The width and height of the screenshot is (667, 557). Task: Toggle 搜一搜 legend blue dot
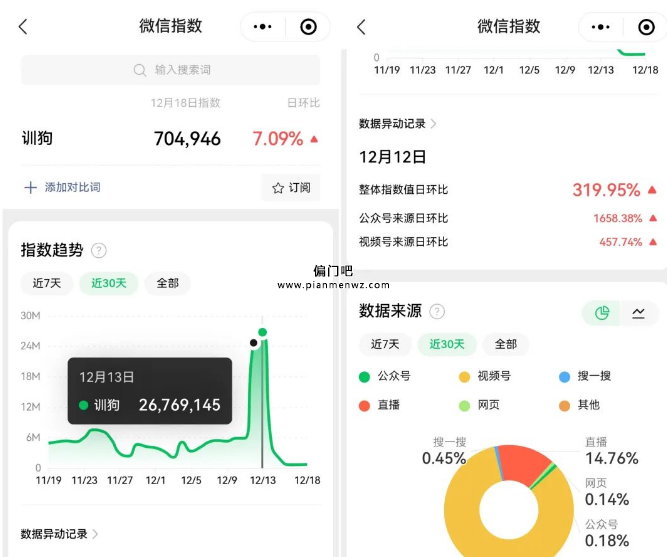coord(564,377)
